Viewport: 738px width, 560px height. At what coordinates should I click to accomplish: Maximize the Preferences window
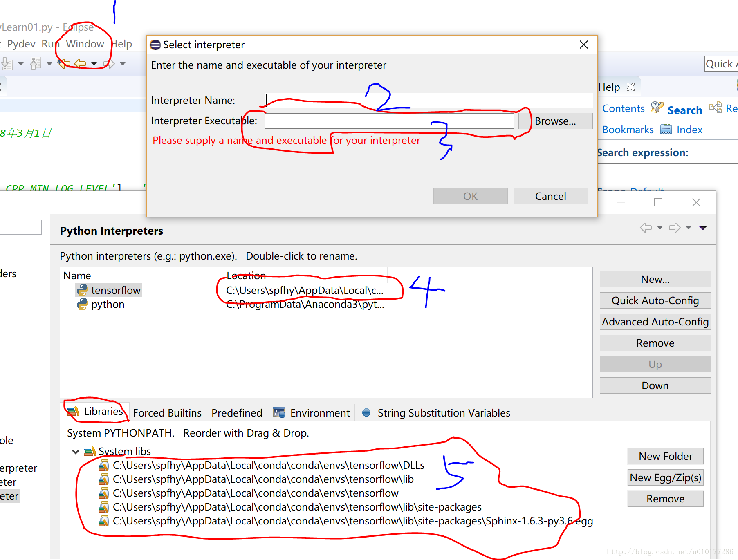658,202
